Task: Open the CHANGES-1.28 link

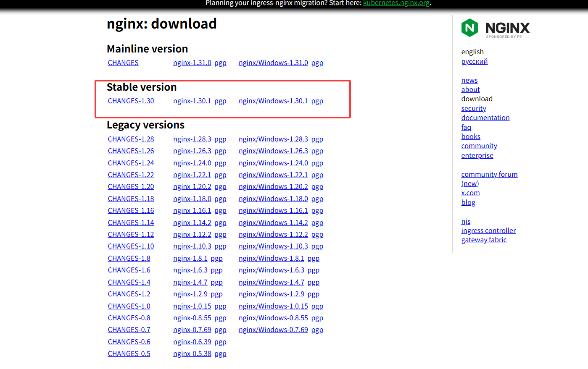Action: tap(131, 139)
